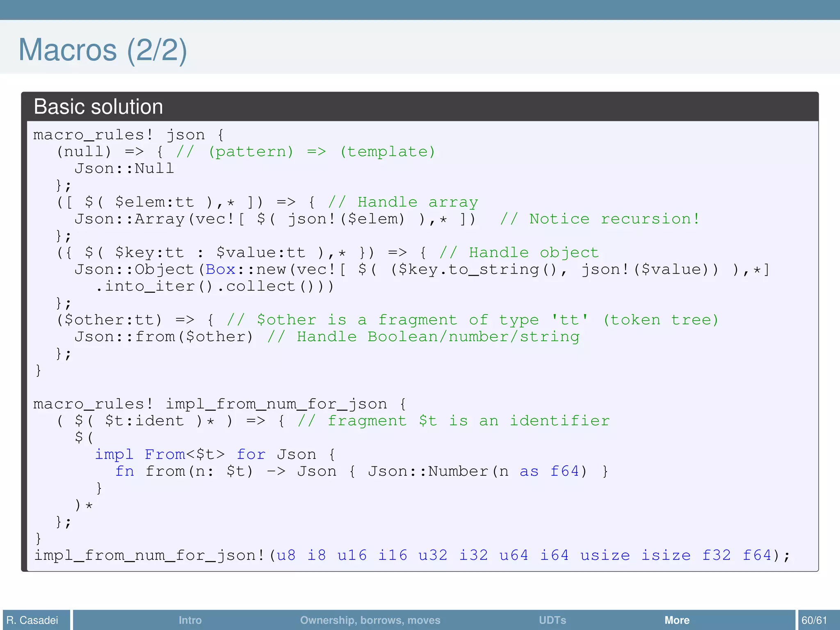Jump to Ownership, borrows, moves section
The width and height of the screenshot is (840, 630).
click(x=370, y=620)
